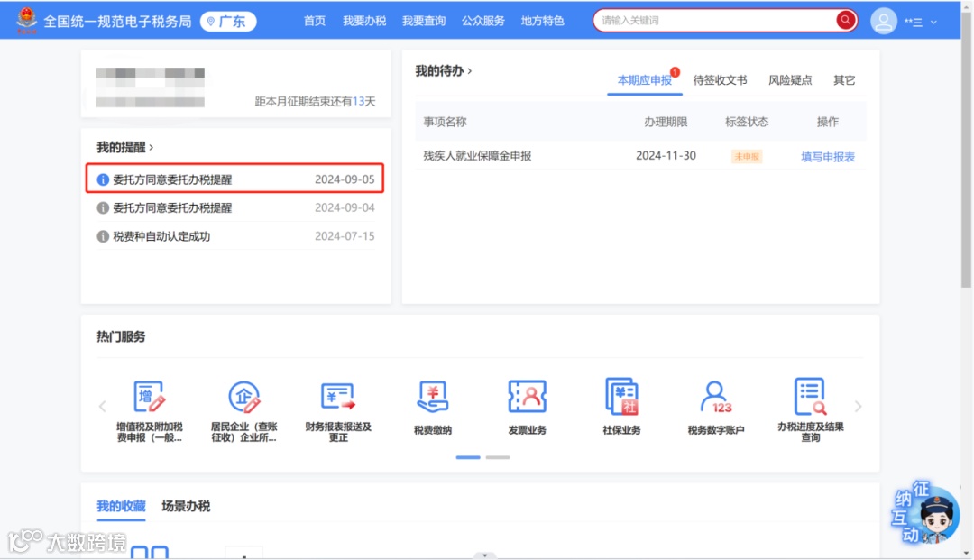
Task: Click the 广东 region selector pill
Action: point(227,21)
